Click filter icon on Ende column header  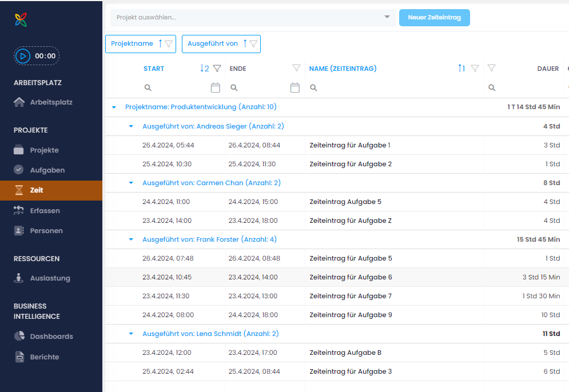296,69
